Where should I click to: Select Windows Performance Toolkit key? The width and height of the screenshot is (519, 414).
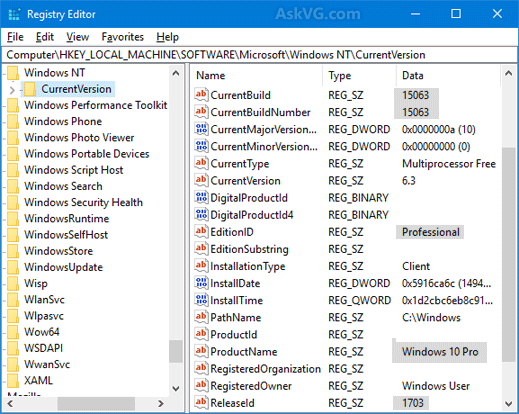(95, 105)
